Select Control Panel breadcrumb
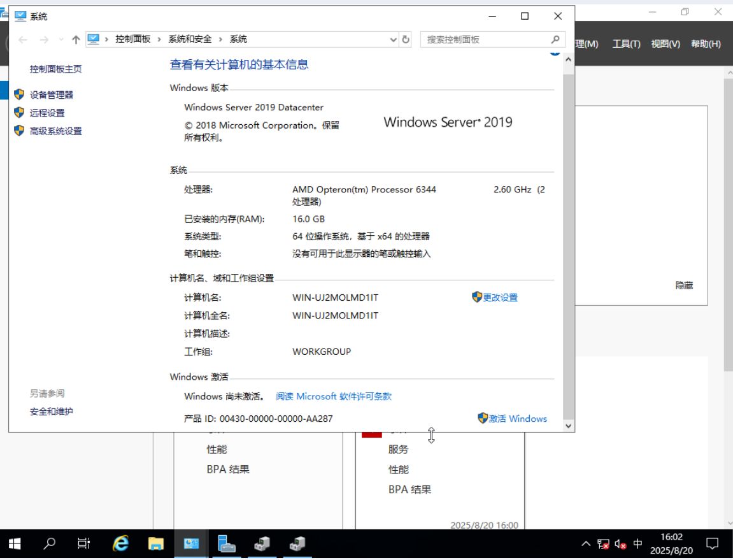 click(x=132, y=39)
